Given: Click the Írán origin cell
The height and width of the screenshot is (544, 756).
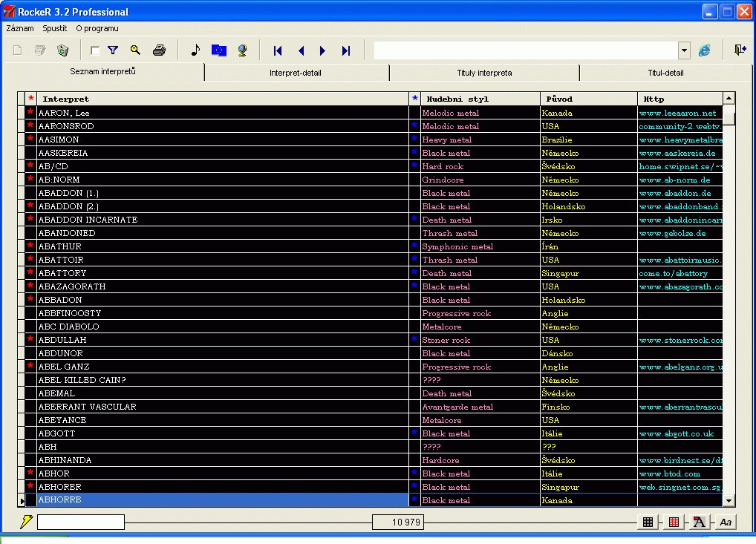Looking at the screenshot, I should (589, 246).
